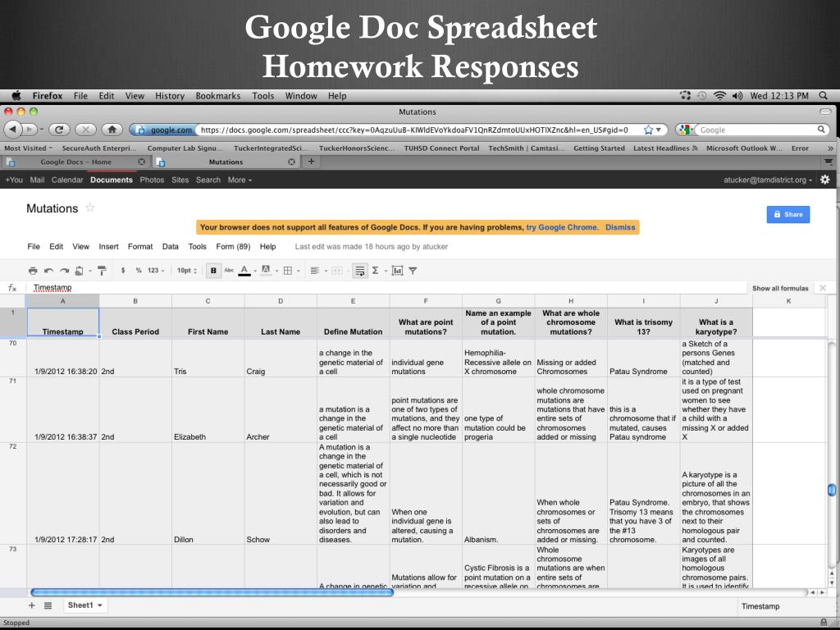This screenshot has height=630, width=840.
Task: Format as currency with the dollar icon
Action: click(x=123, y=271)
